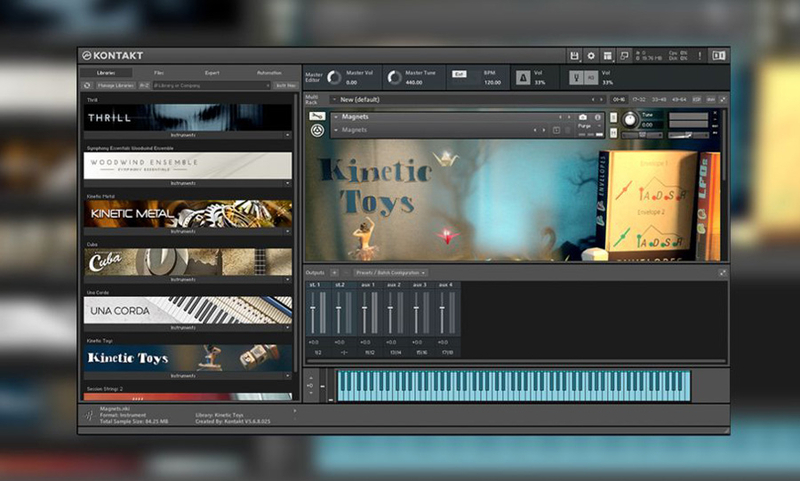Shift keyboard octave down arrow
The image size is (800, 481).
click(311, 393)
